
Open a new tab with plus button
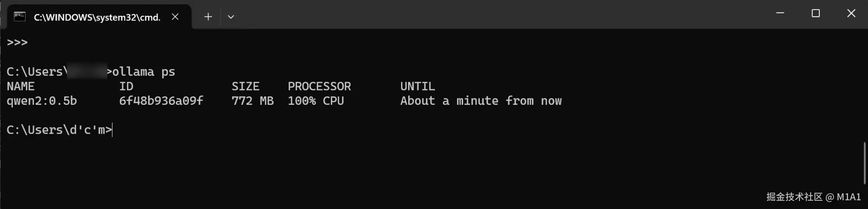(x=208, y=17)
